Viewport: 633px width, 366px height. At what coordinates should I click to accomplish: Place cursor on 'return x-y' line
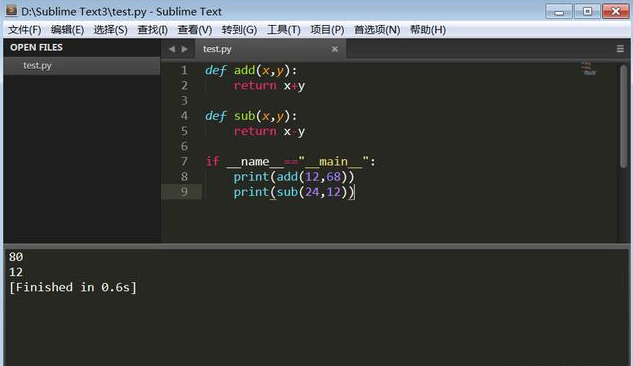[x=269, y=131]
